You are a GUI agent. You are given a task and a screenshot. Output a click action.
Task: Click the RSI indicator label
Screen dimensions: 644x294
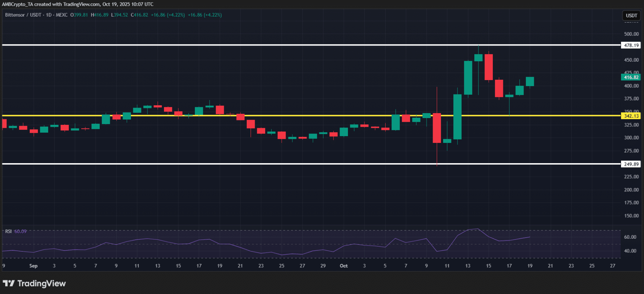8,232
